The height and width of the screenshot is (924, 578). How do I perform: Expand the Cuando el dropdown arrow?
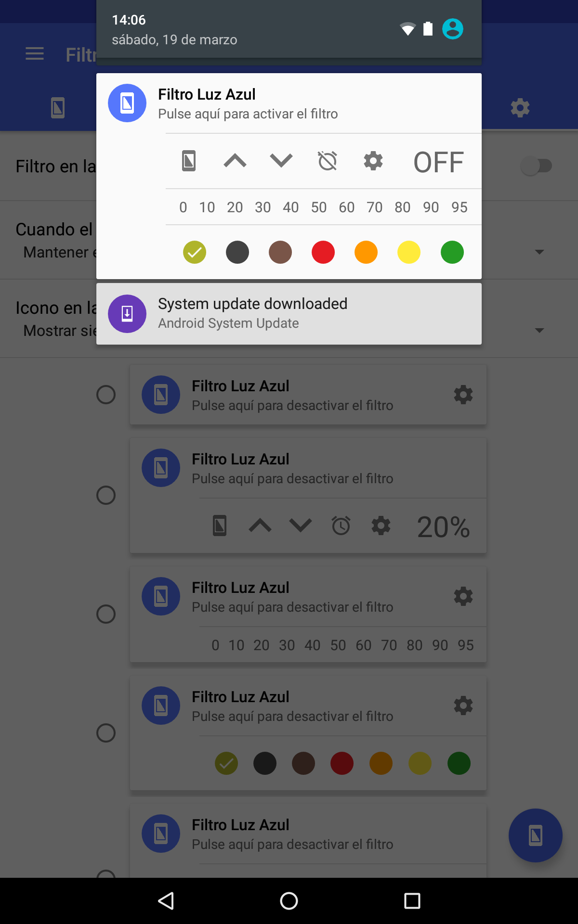[x=539, y=252]
